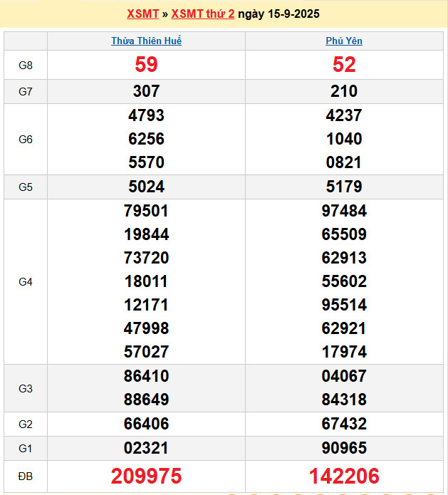Click the G4 row label
The image size is (448, 495).
point(26,281)
